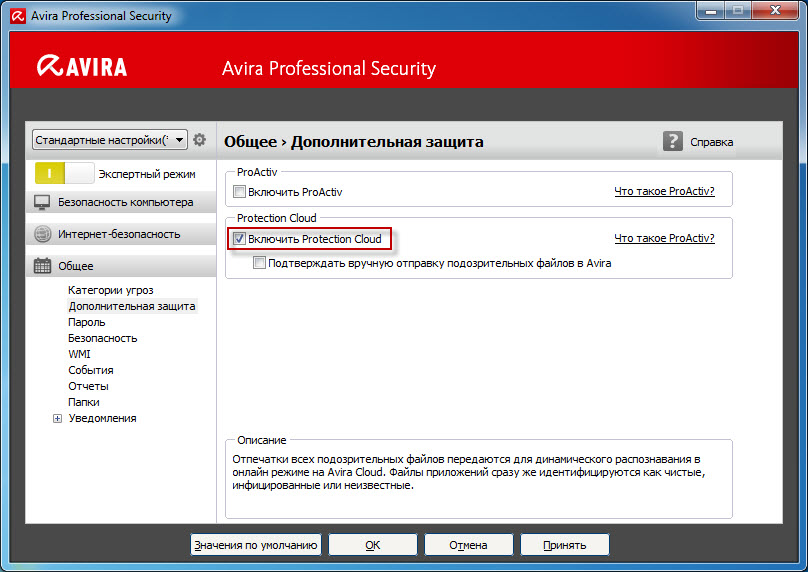Collapse the Общее section header
The height and width of the screenshot is (572, 808).
click(x=121, y=266)
